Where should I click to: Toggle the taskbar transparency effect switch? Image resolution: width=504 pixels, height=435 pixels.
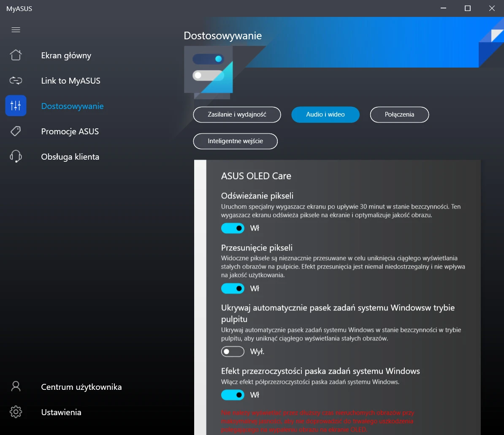(x=233, y=395)
